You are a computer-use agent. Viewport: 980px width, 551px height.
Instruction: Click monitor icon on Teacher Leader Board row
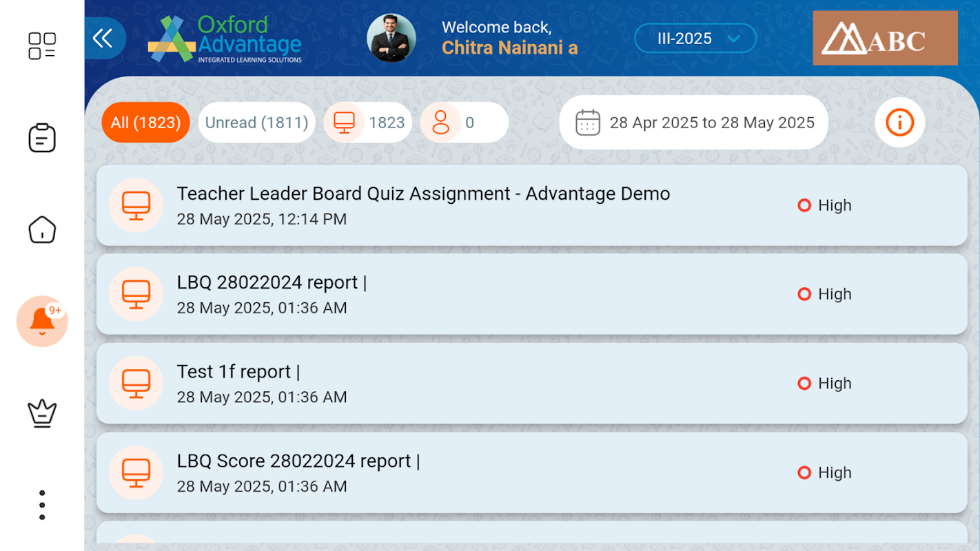[x=136, y=205]
